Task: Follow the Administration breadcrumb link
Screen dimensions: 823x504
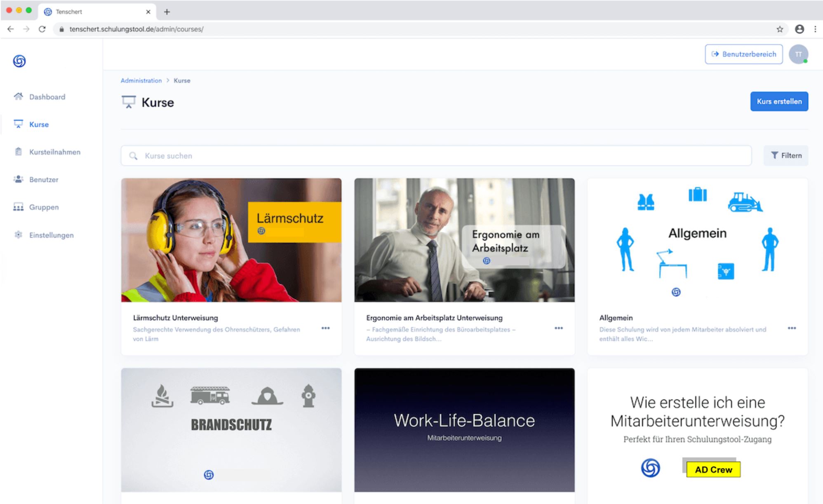Action: tap(141, 81)
